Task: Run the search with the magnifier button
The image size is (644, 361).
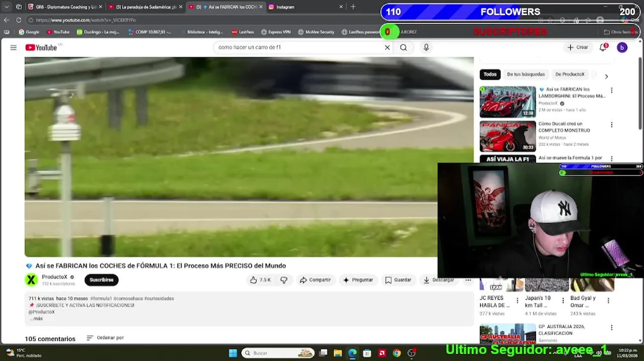Action: tap(403, 47)
